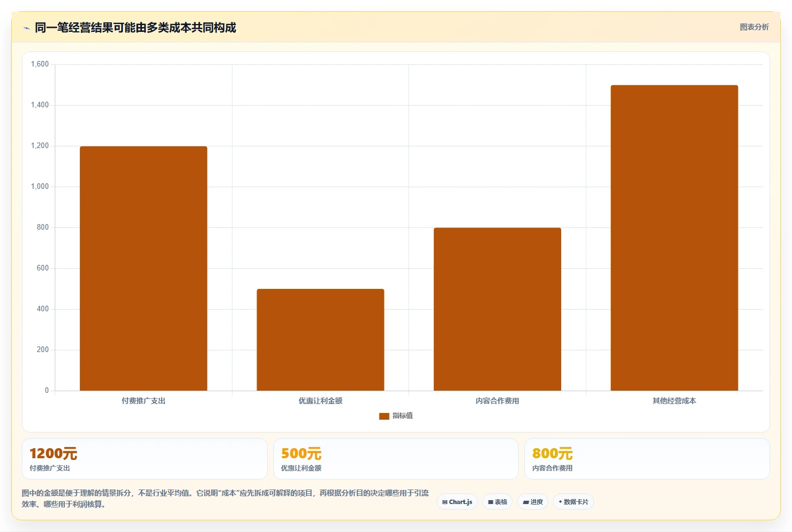Click the 1,600 y-axis tick label
792x532 pixels.
40,64
